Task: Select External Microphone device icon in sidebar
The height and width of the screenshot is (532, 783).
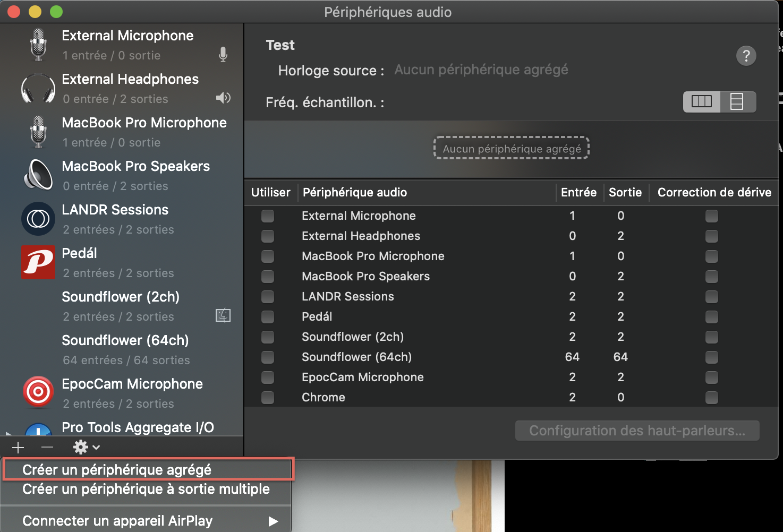Action: 38,45
